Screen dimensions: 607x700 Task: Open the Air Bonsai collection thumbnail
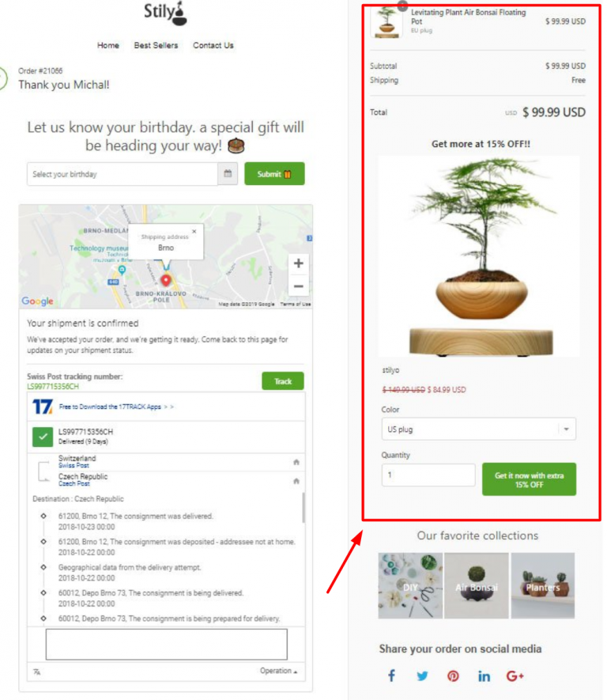coord(477,586)
